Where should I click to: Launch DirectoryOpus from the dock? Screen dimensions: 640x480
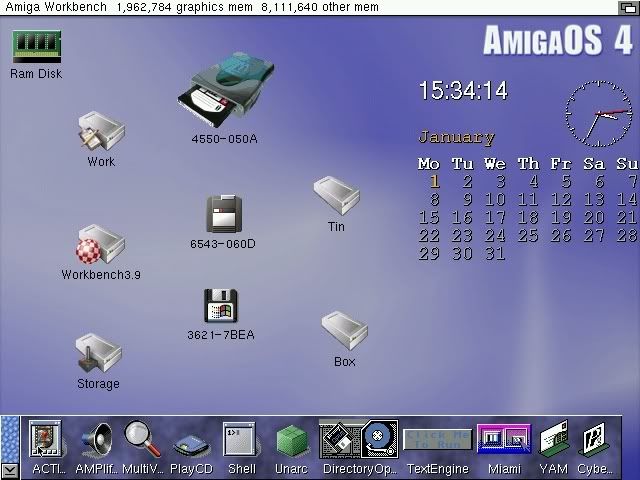[359, 439]
